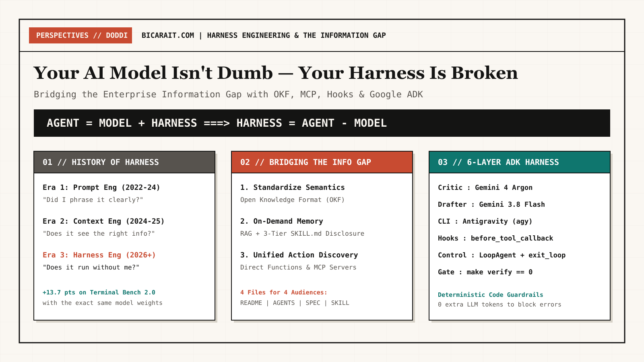Click '+13.7 pts on Terminal Bench 2.0'

[x=99, y=292]
